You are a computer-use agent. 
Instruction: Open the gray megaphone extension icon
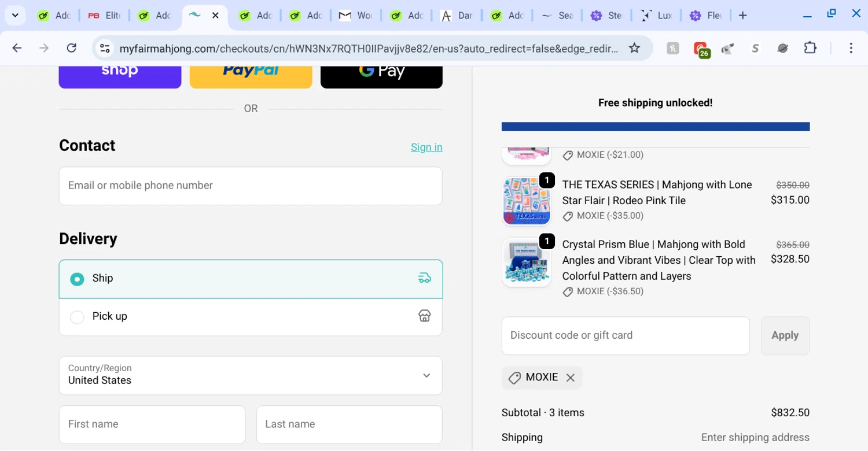coord(727,49)
